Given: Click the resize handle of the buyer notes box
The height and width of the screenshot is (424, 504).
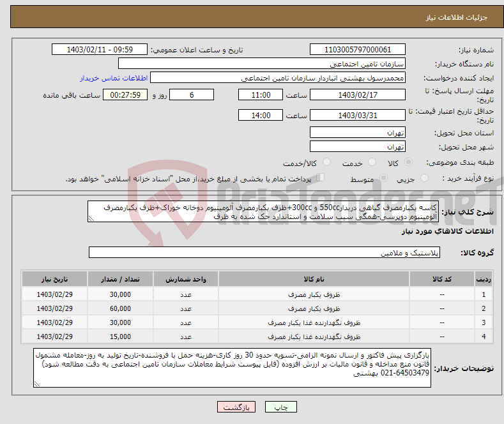Looking at the screenshot, I should click(x=37, y=384).
